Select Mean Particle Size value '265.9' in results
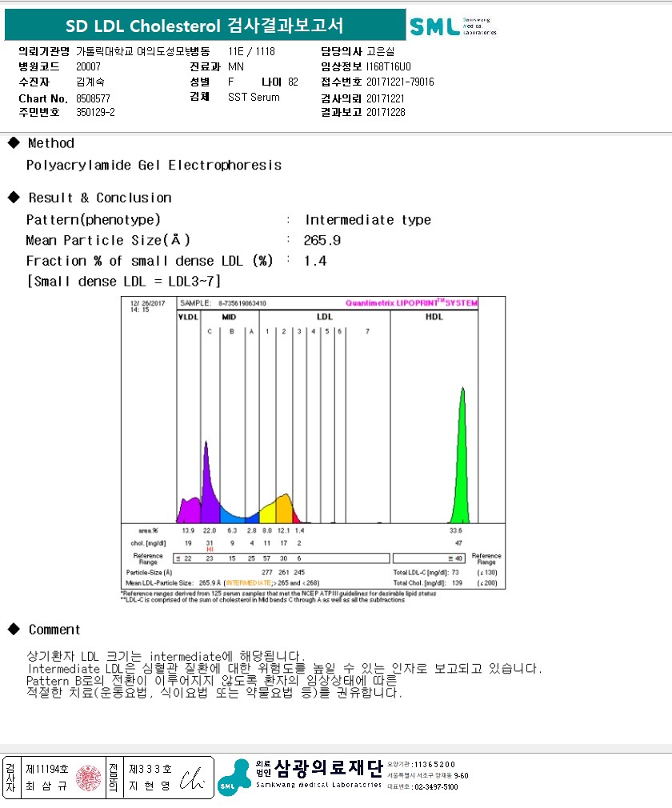This screenshot has width=672, height=808. click(x=322, y=241)
